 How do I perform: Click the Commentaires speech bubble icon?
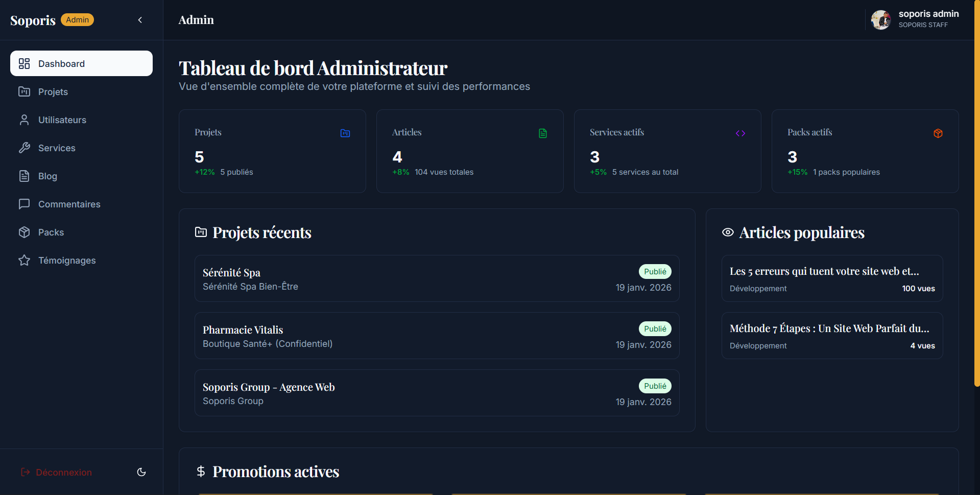pos(24,204)
